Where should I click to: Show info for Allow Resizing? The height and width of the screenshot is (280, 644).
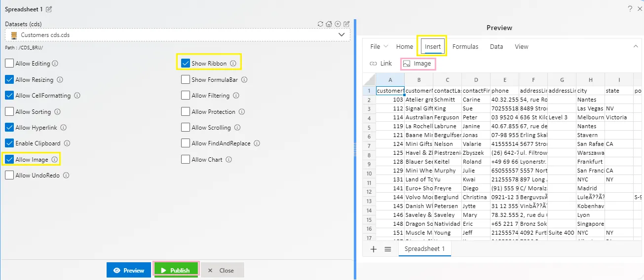[x=59, y=79]
